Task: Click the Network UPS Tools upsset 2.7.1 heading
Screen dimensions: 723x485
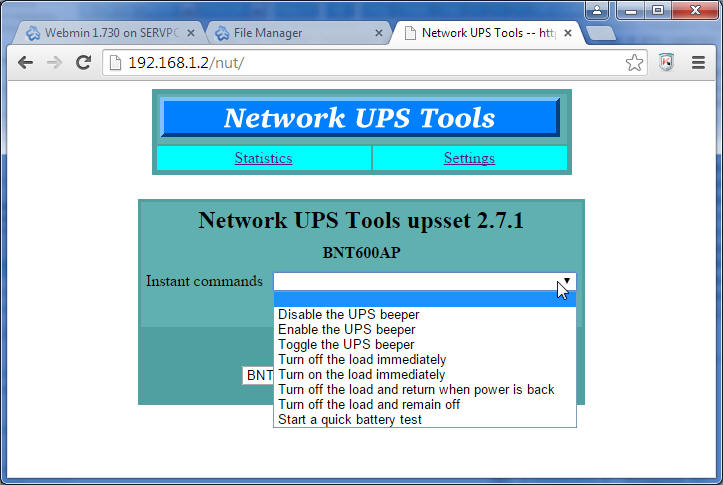Action: (361, 220)
